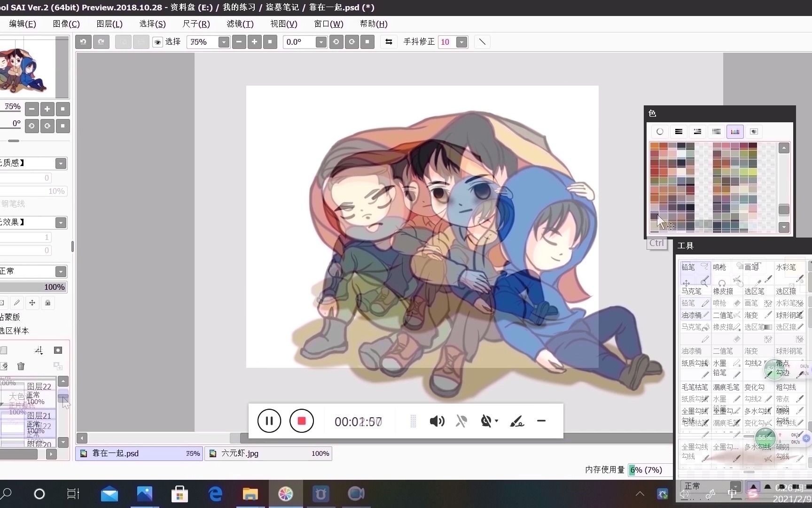Switch to the 六元虾.jpg document tab
This screenshot has width=812, height=508.
click(268, 453)
